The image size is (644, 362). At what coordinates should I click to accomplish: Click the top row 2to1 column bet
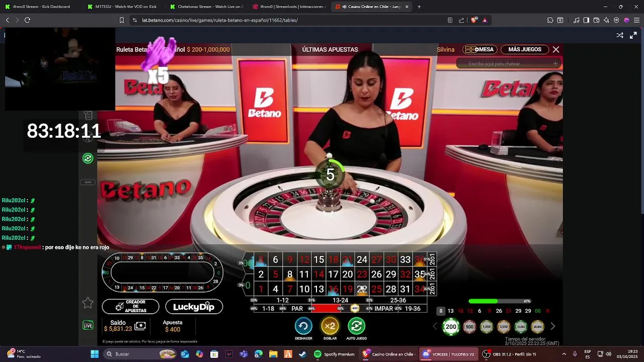point(432,259)
